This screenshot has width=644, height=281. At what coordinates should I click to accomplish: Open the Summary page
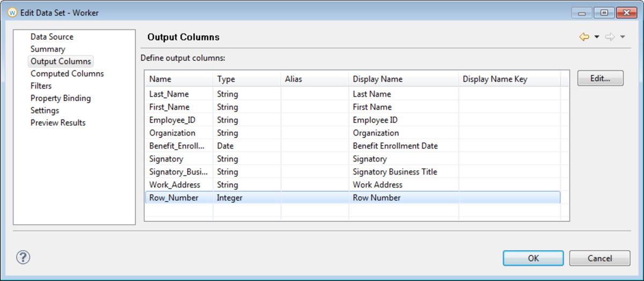pos(48,49)
